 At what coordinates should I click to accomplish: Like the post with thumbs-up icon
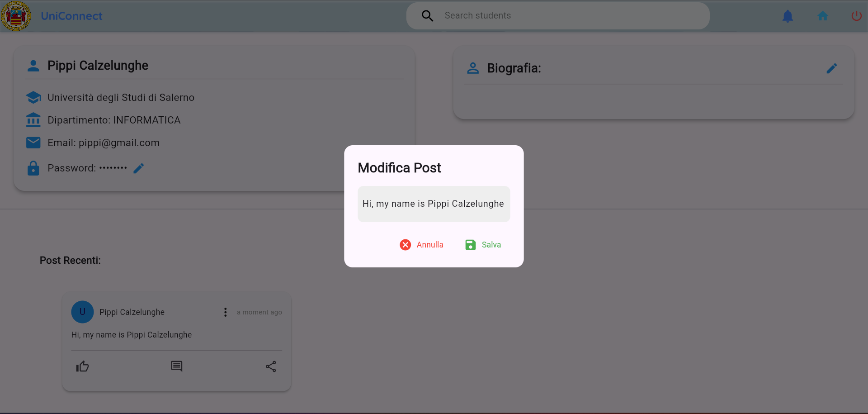point(82,366)
